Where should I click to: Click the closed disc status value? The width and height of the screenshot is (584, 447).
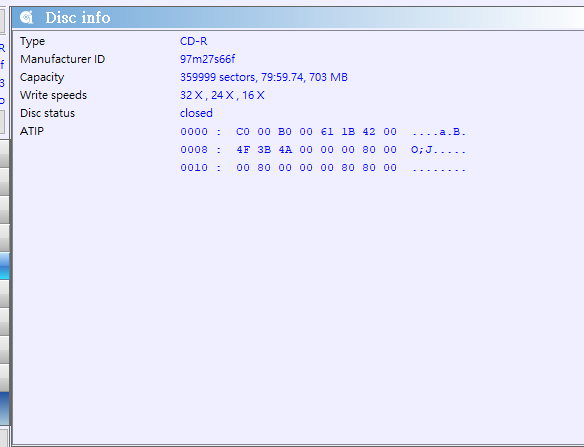(196, 113)
